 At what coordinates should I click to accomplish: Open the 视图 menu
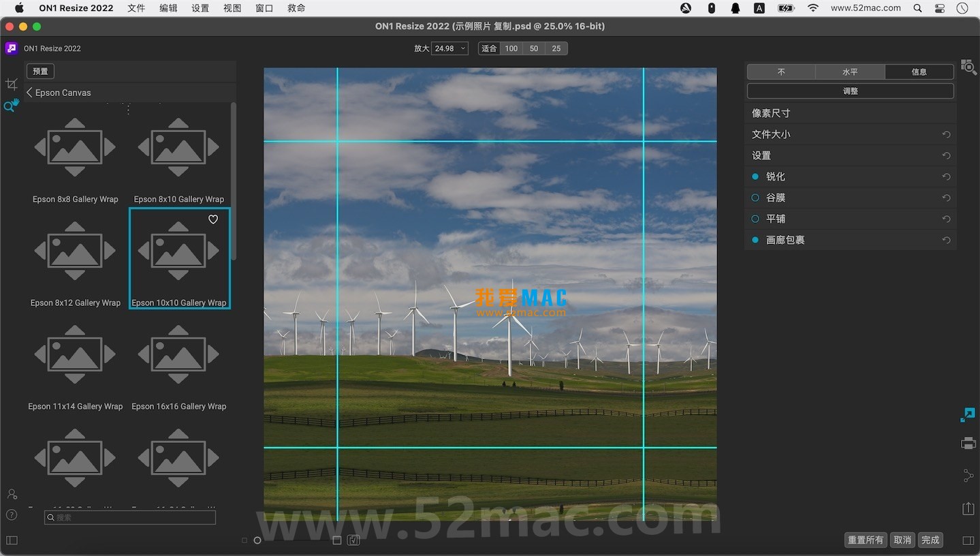(232, 8)
